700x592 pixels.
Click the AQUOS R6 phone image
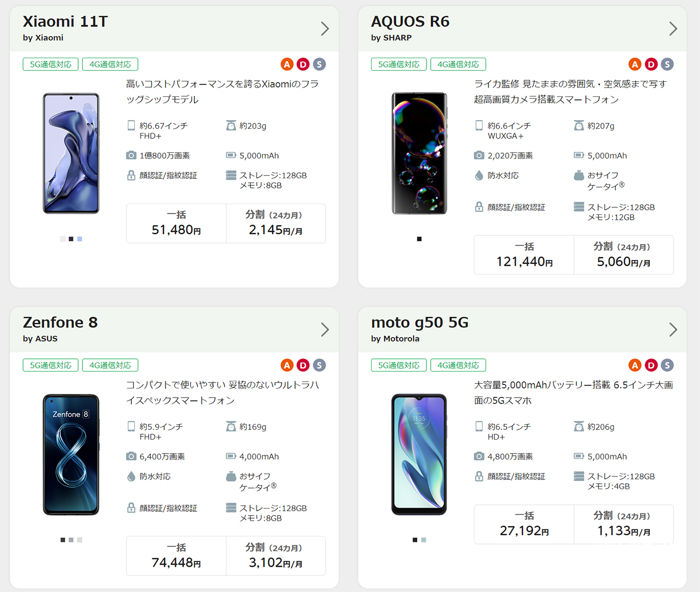[x=419, y=154]
